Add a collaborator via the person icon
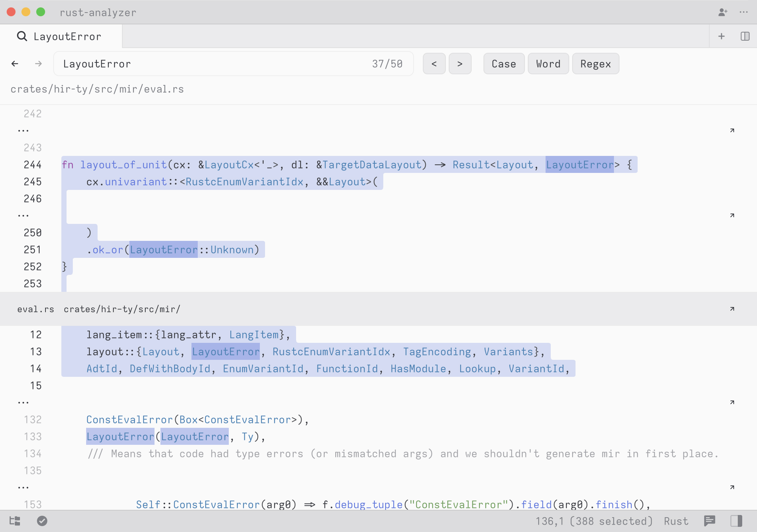The height and width of the screenshot is (532, 757). click(722, 12)
